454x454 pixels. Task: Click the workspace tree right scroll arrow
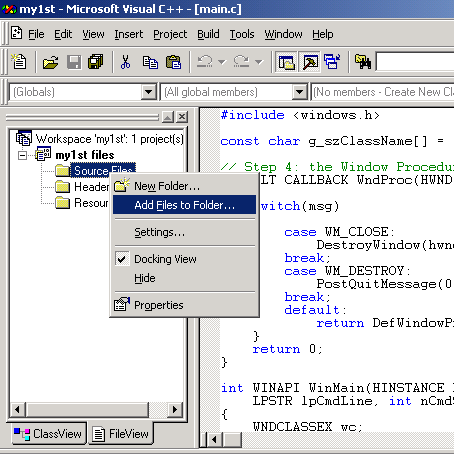(x=175, y=409)
